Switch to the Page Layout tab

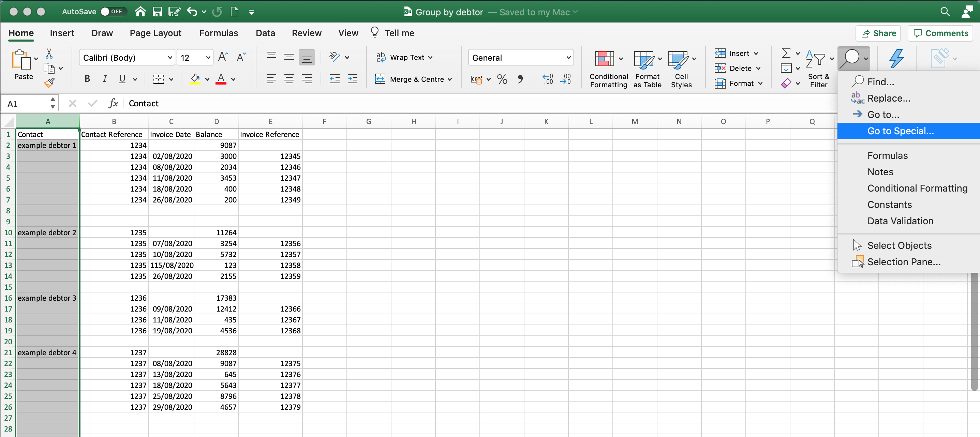(155, 33)
